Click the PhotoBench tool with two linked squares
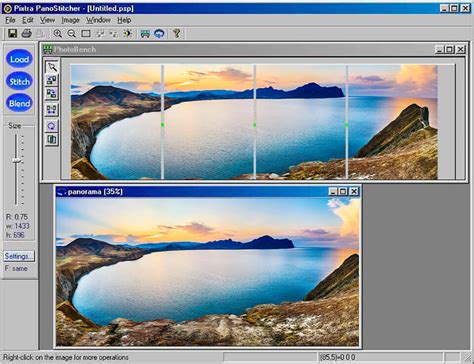The image size is (474, 364). click(x=52, y=110)
